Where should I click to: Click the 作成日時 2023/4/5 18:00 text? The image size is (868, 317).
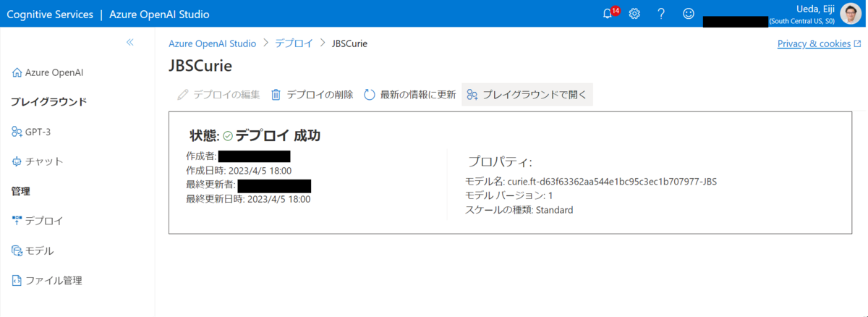pos(239,170)
